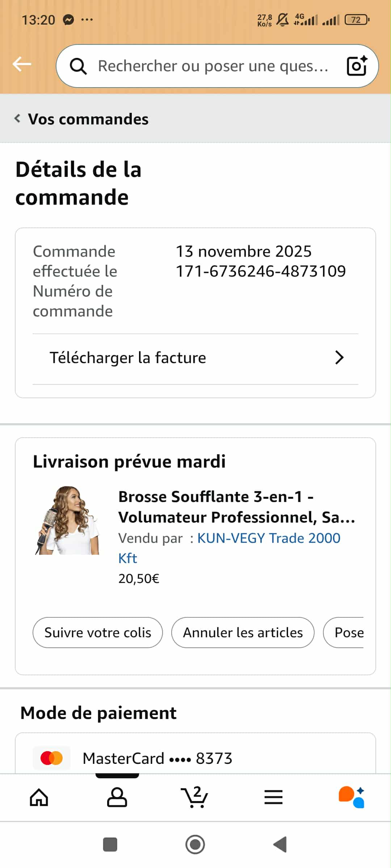Tap Suivre votre colis button
Screen dimensions: 391x868
click(98, 633)
